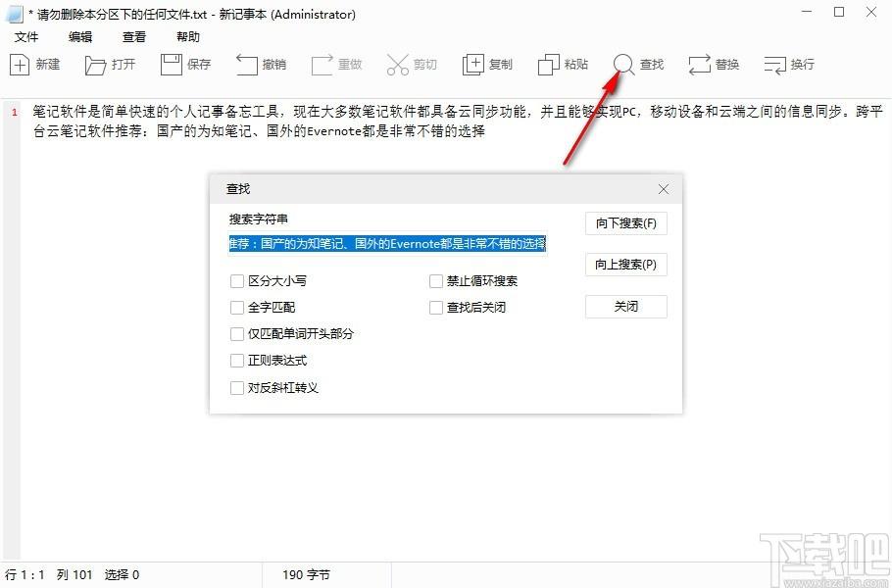This screenshot has height=588, width=892.
Task: Click the Redo (重做) toolbar icon
Action: [x=322, y=65]
